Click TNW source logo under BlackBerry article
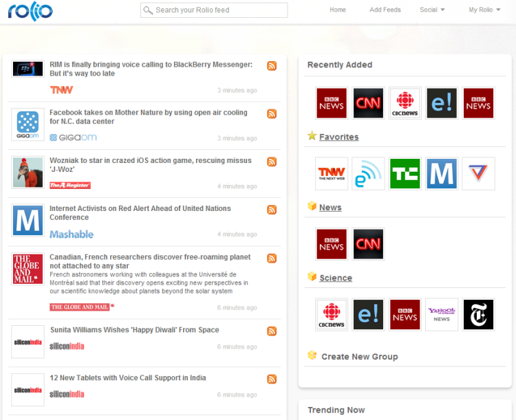Screen dimensions: 516x420 [x=61, y=90]
